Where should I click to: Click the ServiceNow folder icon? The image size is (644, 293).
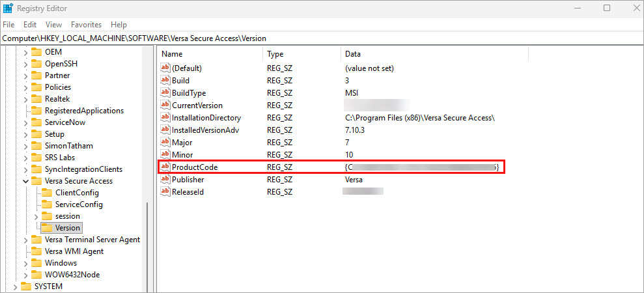[37, 122]
